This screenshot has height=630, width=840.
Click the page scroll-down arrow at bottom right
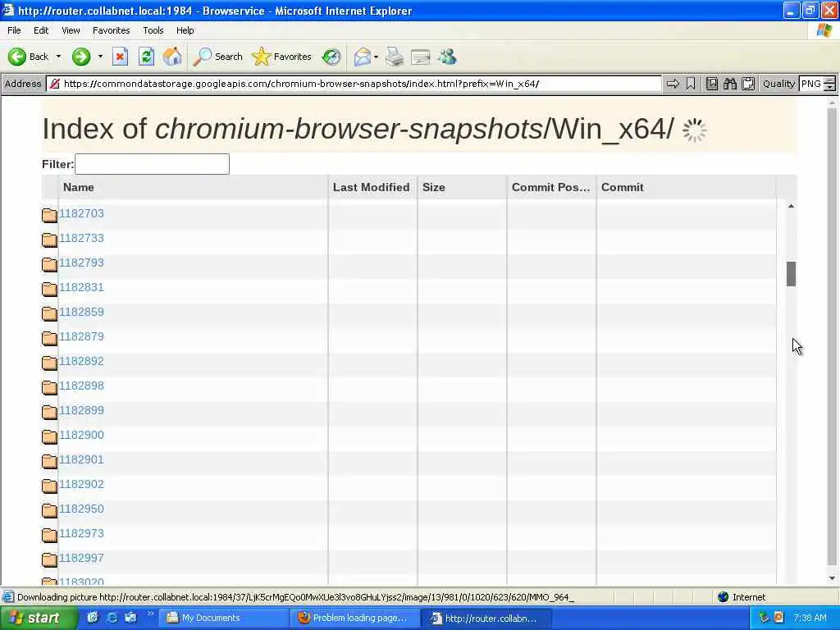pos(832,578)
